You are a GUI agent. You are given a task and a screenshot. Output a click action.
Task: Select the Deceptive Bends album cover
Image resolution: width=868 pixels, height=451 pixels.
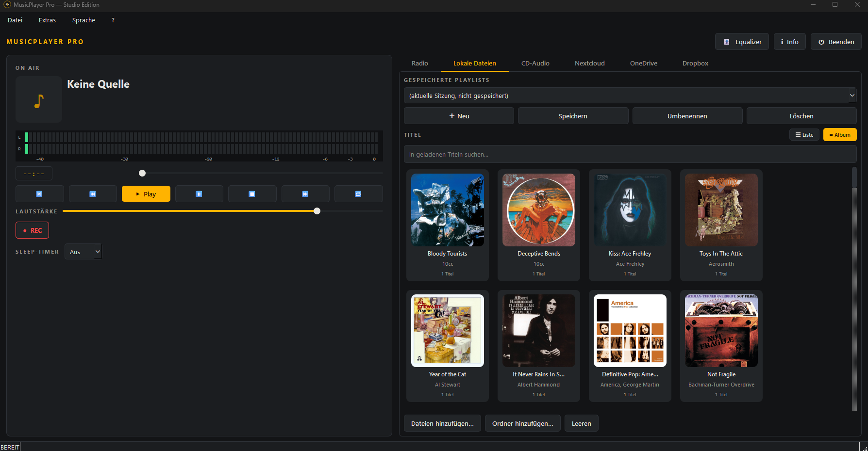point(539,210)
